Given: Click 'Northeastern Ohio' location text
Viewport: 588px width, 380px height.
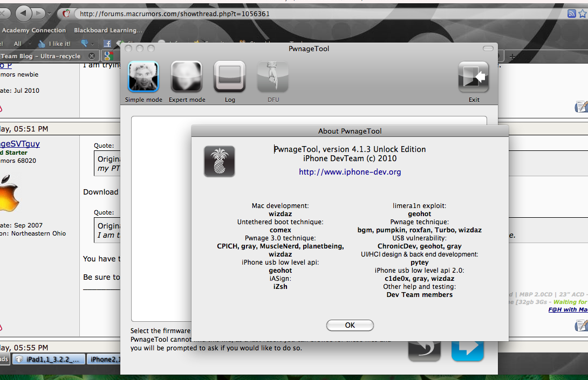Looking at the screenshot, I should (38, 233).
